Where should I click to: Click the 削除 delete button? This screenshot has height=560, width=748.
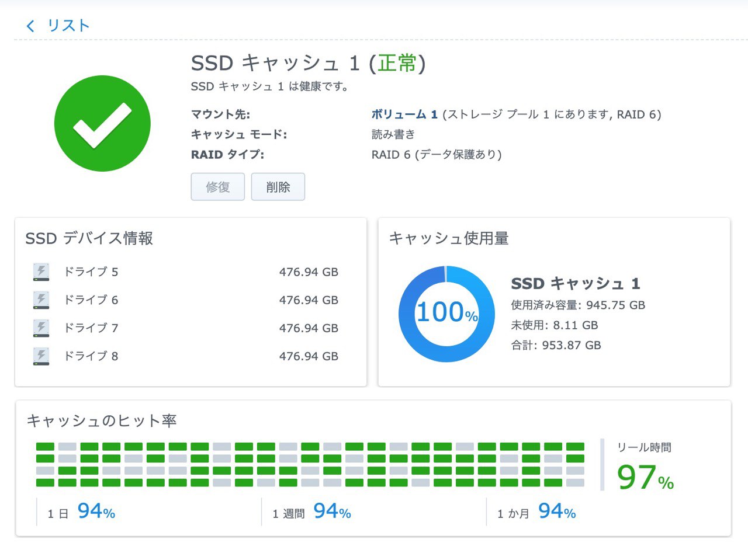point(278,187)
